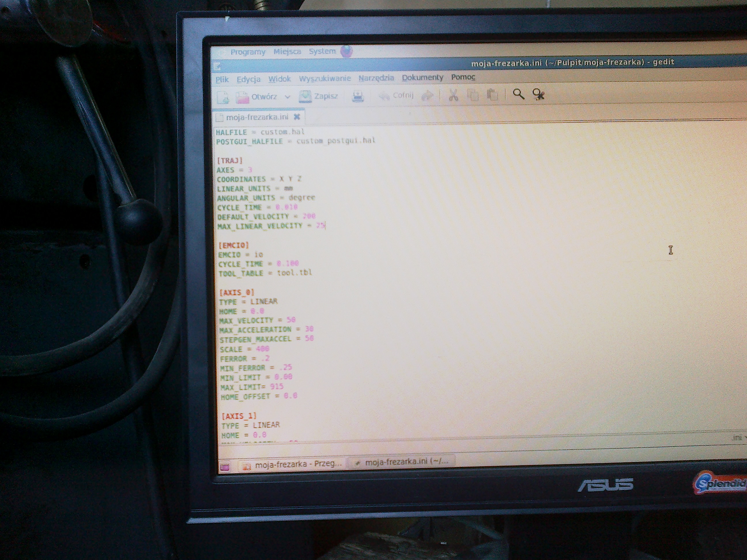
Task: Click the MAX_LIMIT= 915 line
Action: (x=252, y=387)
